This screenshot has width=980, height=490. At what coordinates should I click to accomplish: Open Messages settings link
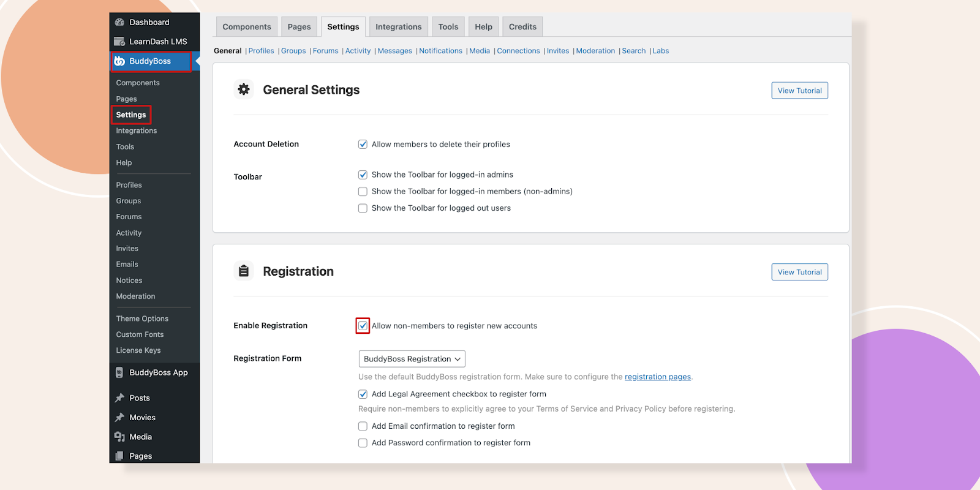point(394,51)
